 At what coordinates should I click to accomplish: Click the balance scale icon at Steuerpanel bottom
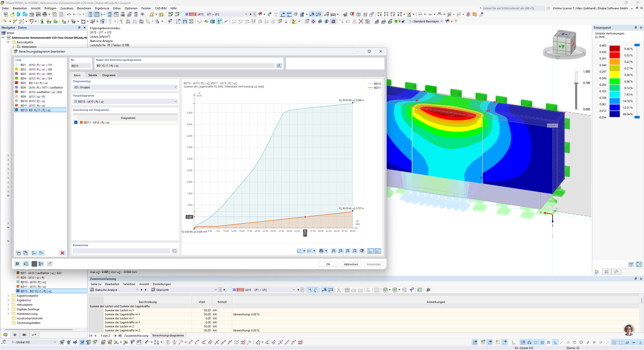(607, 272)
